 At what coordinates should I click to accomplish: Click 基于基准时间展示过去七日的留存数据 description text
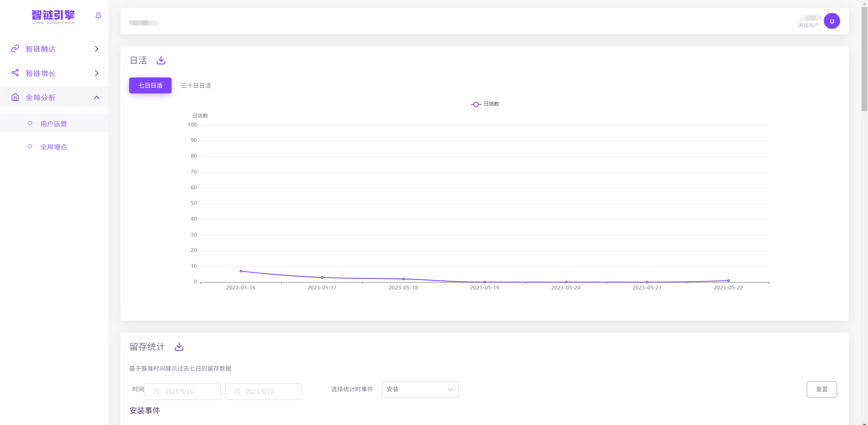(x=180, y=369)
